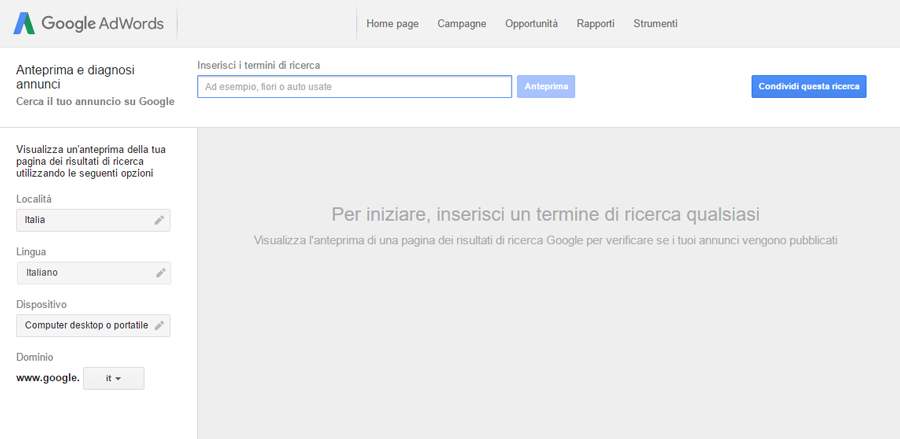Select the Italia location field

pyautogui.click(x=94, y=220)
